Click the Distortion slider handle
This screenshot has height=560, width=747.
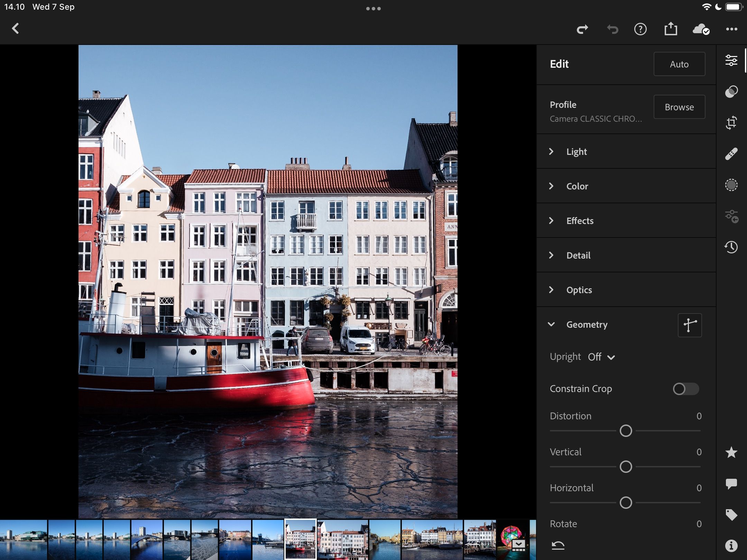point(626,431)
